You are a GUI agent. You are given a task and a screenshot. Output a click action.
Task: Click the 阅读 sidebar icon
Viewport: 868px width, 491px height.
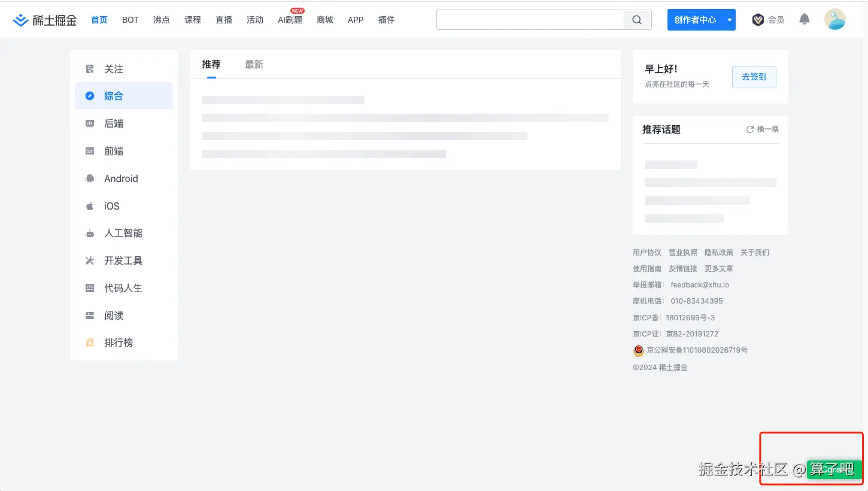click(x=90, y=316)
